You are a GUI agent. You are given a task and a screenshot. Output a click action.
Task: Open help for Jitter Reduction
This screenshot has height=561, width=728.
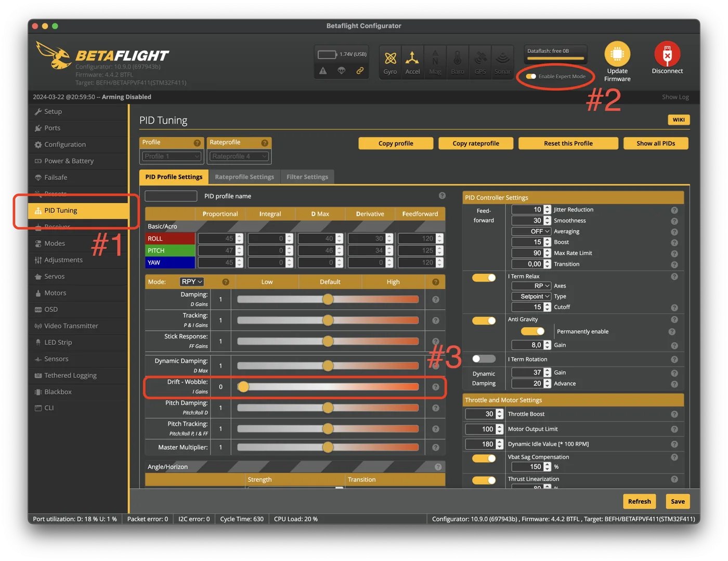674,210
